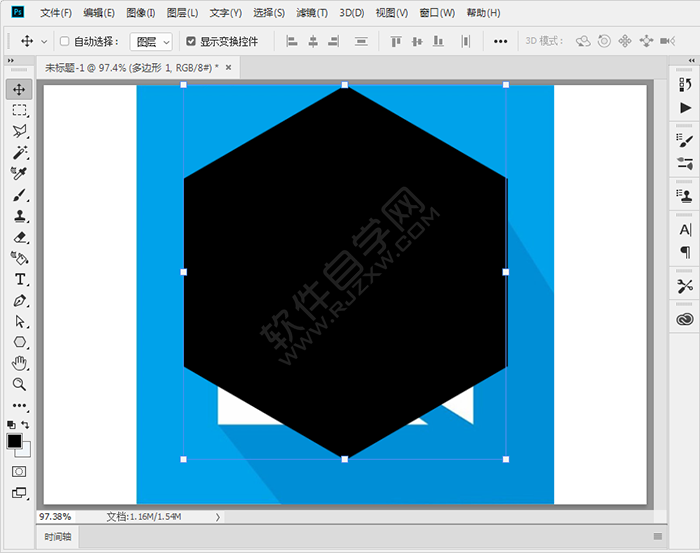This screenshot has width=700, height=553.
Task: Select the Rectangular Marquee tool
Action: (x=19, y=110)
